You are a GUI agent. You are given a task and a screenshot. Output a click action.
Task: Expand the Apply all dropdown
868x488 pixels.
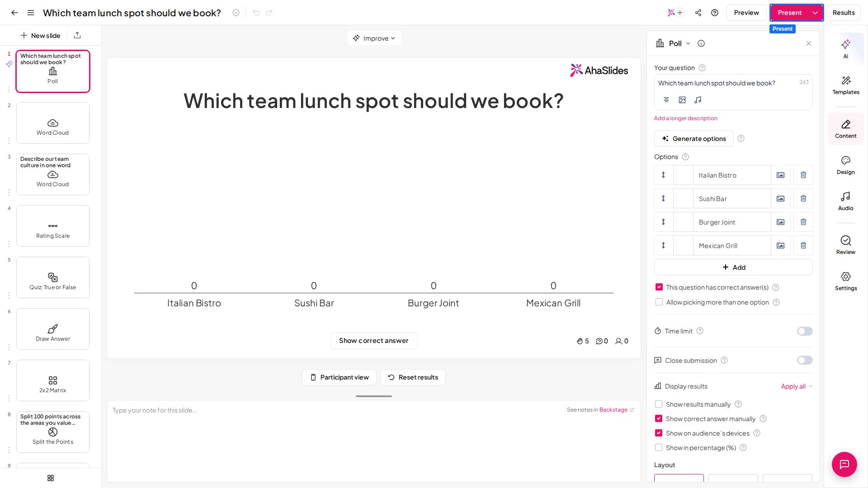(797, 386)
